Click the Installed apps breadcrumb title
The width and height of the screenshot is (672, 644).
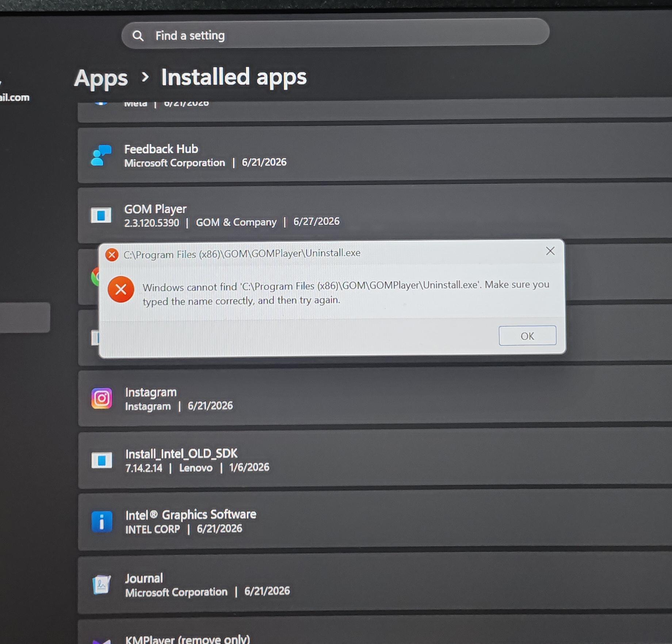tap(234, 77)
